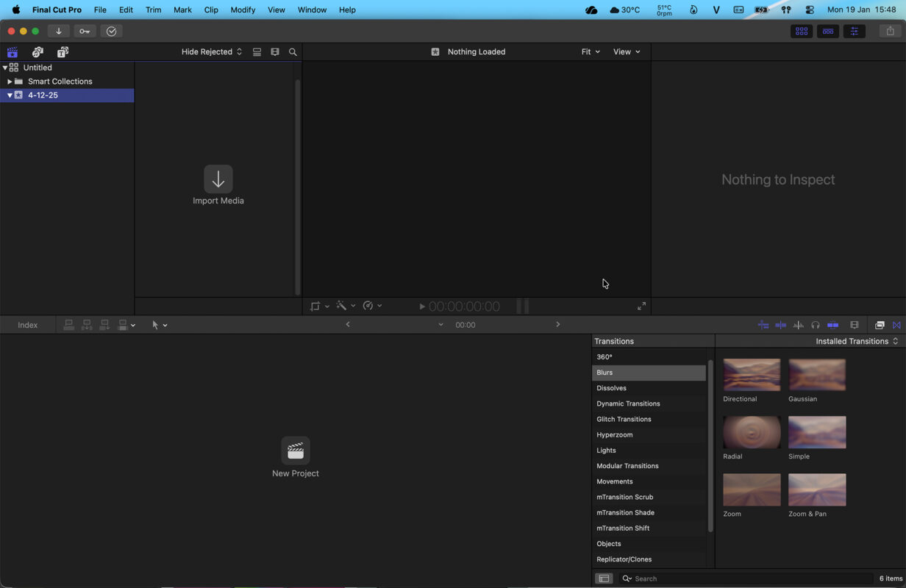Select the Gaussian blur transition thumbnail
The width and height of the screenshot is (906, 588).
click(816, 374)
